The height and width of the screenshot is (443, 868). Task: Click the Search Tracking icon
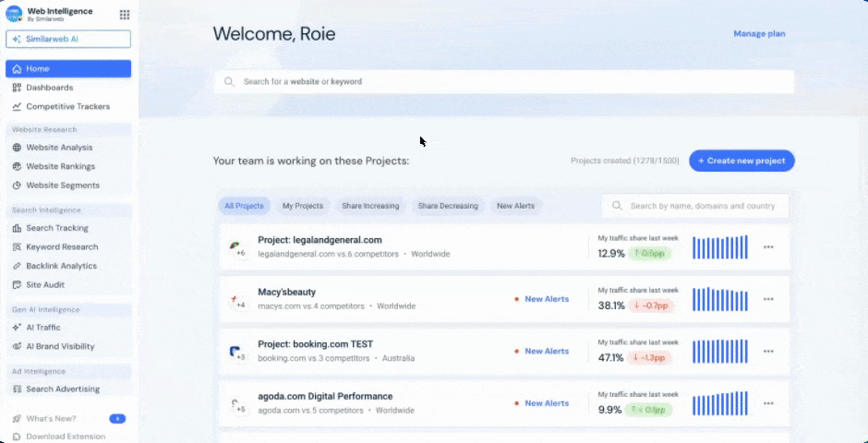tap(17, 228)
